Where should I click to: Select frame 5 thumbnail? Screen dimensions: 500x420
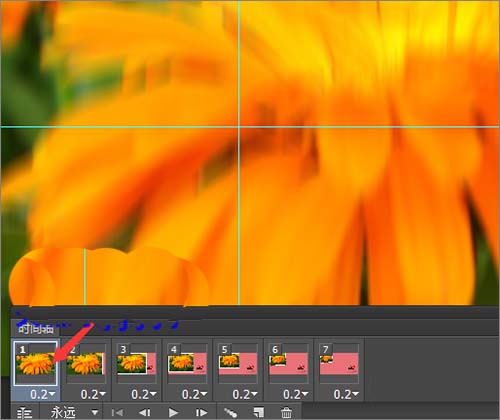pyautogui.click(x=238, y=363)
